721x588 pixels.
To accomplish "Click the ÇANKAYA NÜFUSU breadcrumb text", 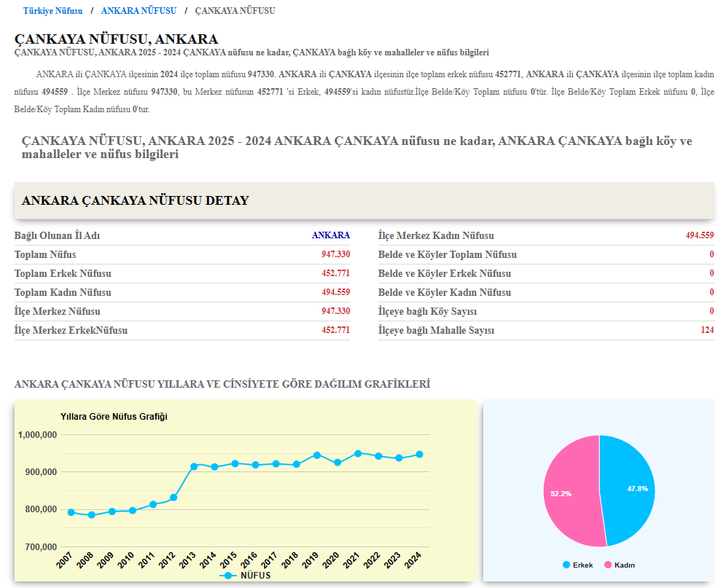I will point(235,11).
